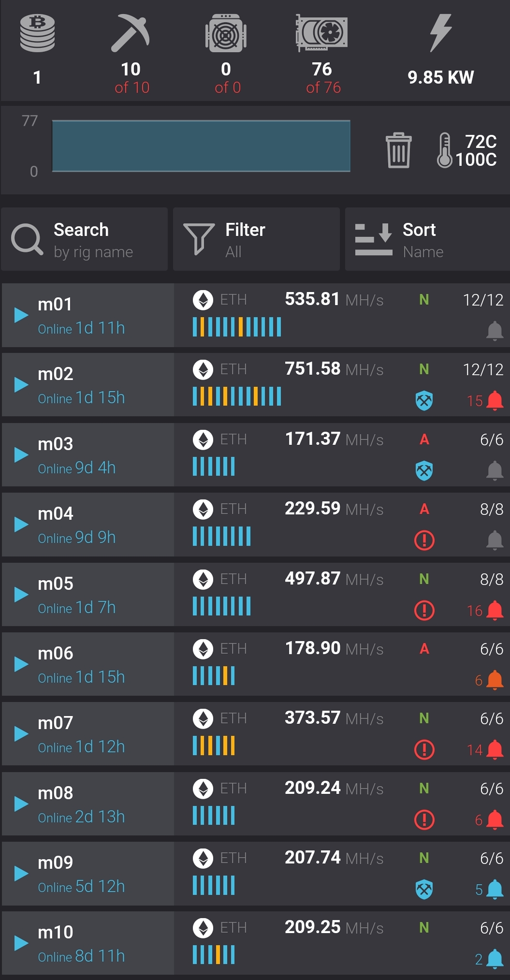Click the Search by rig name field
Screen dimensions: 510x980
point(85,239)
